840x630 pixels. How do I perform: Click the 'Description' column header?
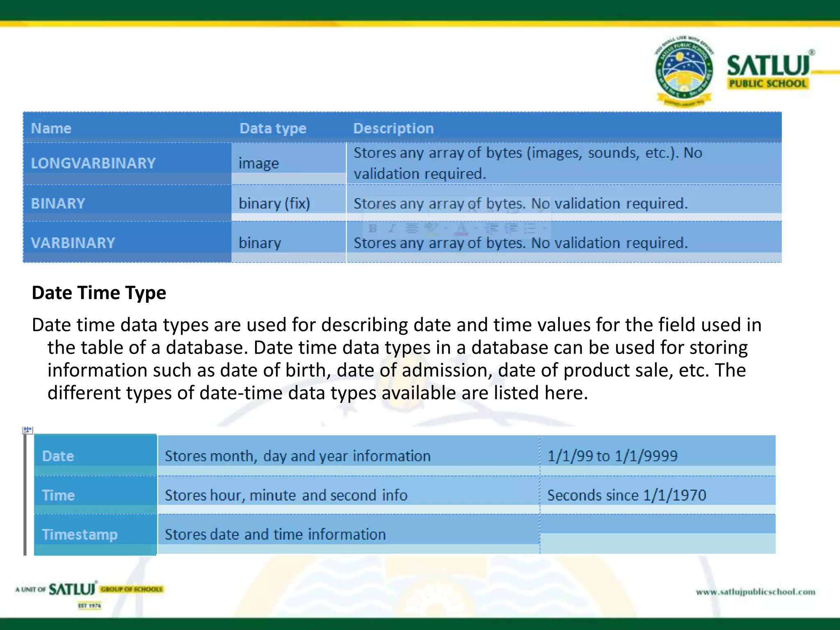pos(393,128)
